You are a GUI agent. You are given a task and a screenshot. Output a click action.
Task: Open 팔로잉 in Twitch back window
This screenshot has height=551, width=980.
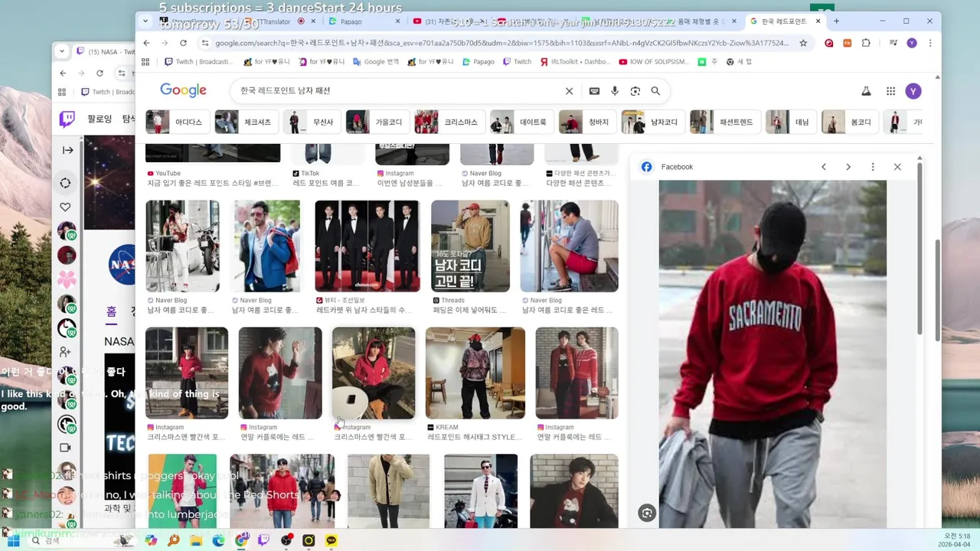[100, 119]
